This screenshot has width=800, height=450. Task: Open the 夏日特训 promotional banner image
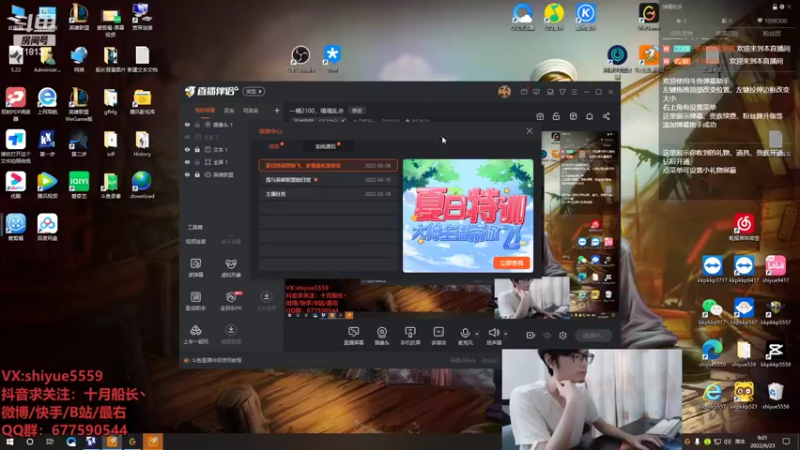(x=468, y=215)
